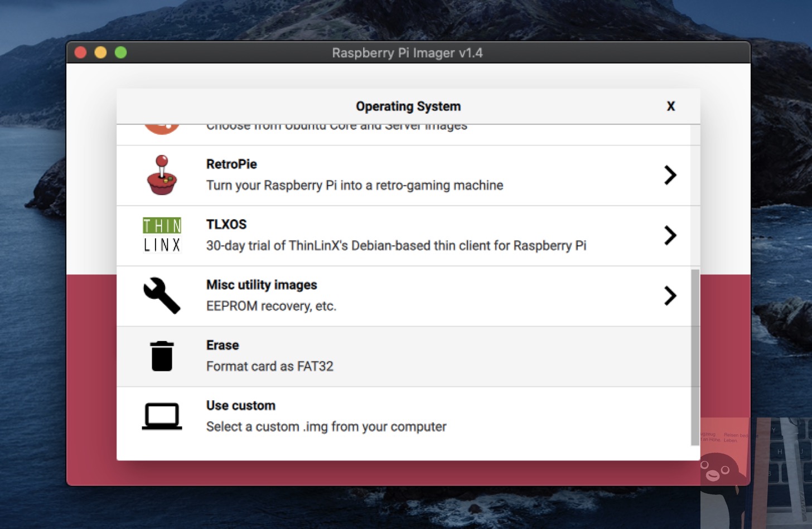Screen dimensions: 812x529
Task: Select the wrench icon for Misc utility images
Action: click(x=162, y=295)
